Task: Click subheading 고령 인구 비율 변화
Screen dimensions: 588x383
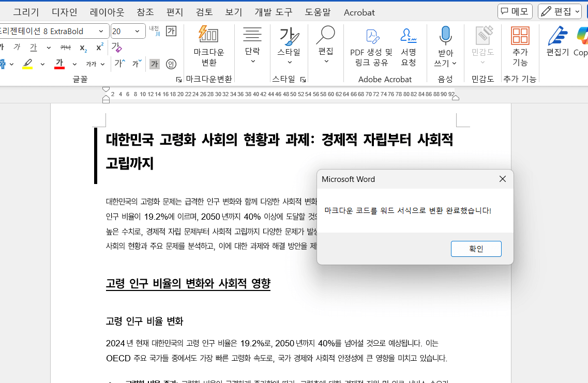Action: point(144,321)
